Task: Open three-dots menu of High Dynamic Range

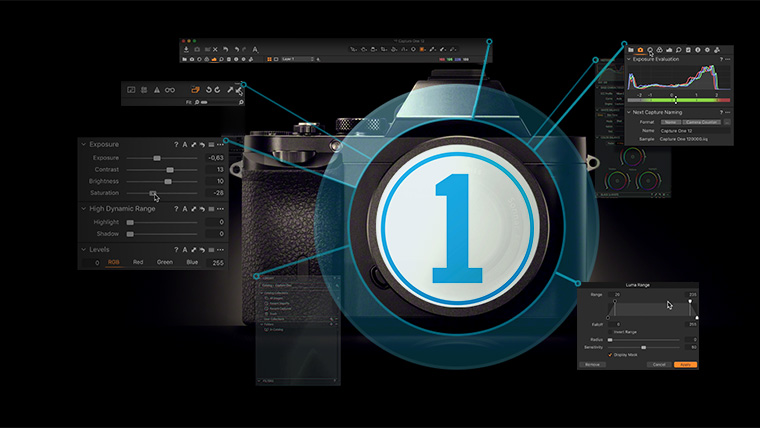Action: pyautogui.click(x=221, y=209)
